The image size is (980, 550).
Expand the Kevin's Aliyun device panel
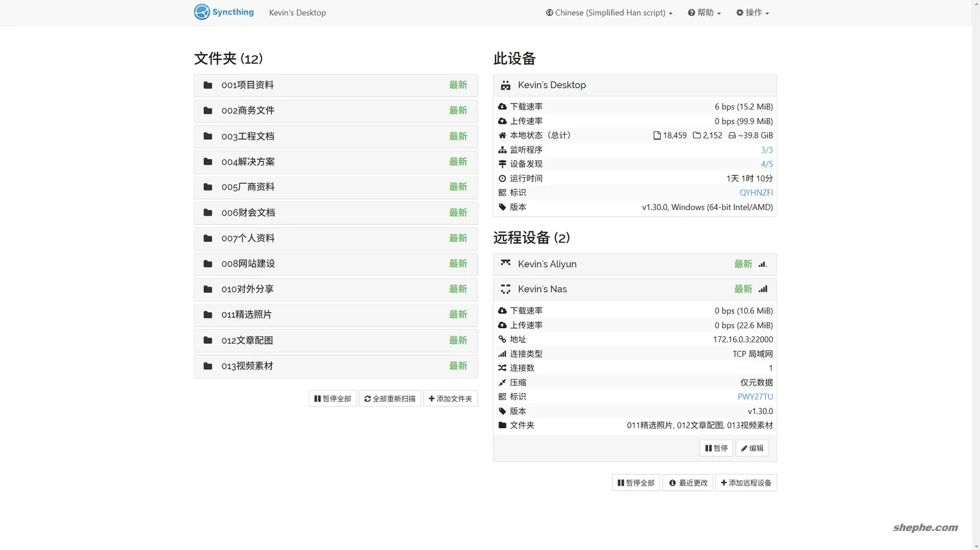click(635, 264)
